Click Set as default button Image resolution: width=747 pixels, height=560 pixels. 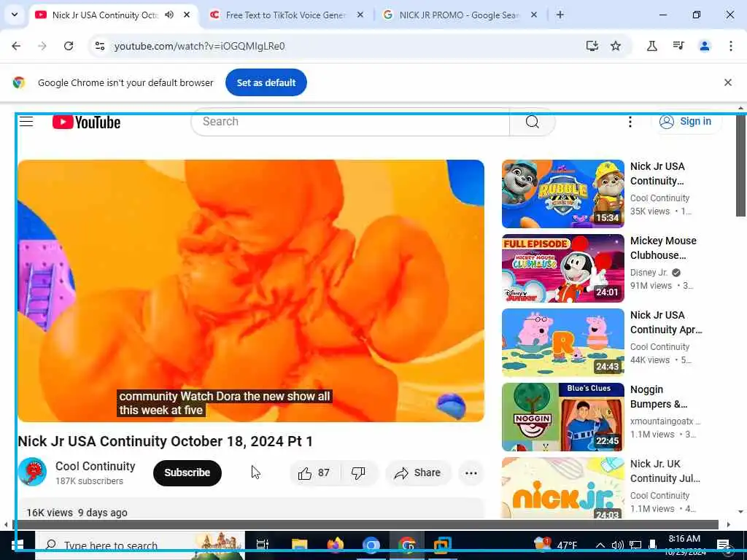(x=266, y=82)
